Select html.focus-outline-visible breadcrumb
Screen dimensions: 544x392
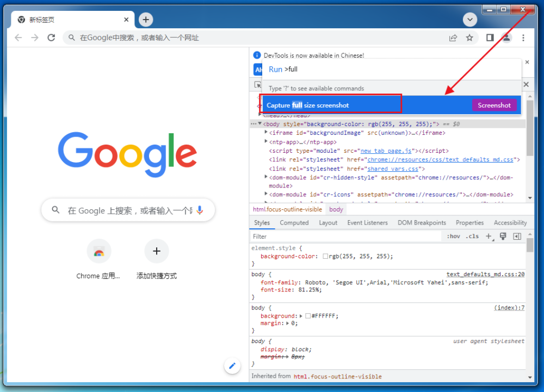click(287, 209)
